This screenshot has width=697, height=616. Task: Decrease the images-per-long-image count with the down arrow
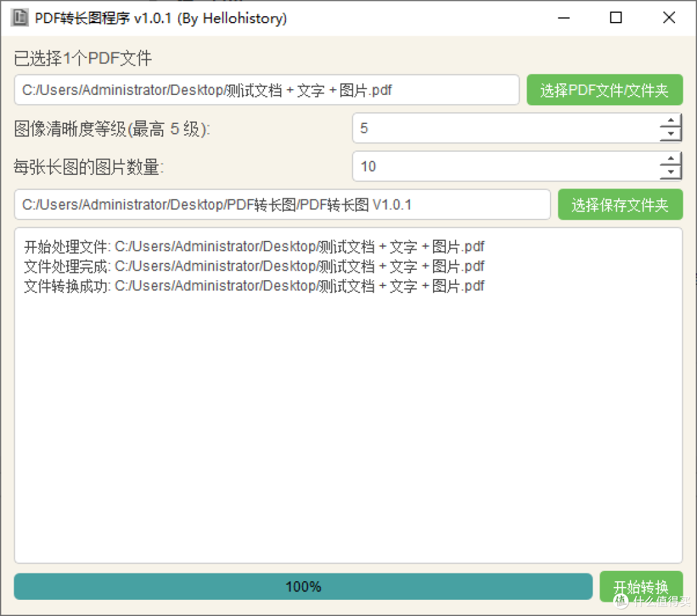click(x=671, y=173)
